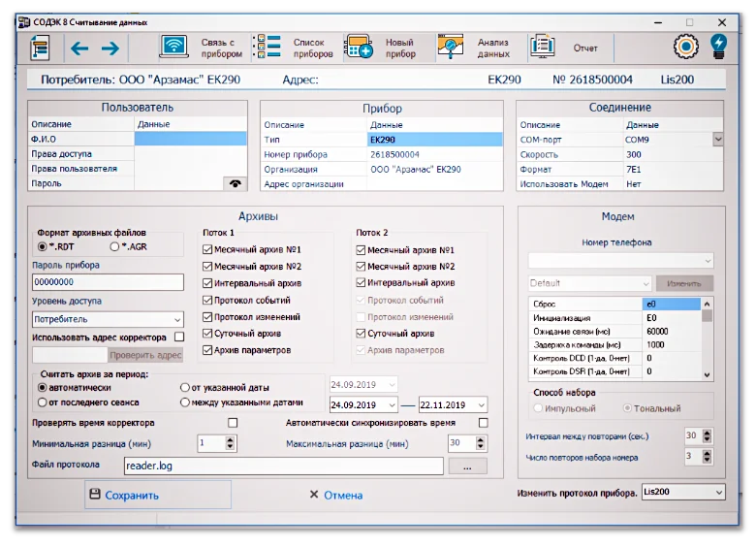Click the document list icon in toolbar
756x547 pixels.
pyautogui.click(x=40, y=48)
